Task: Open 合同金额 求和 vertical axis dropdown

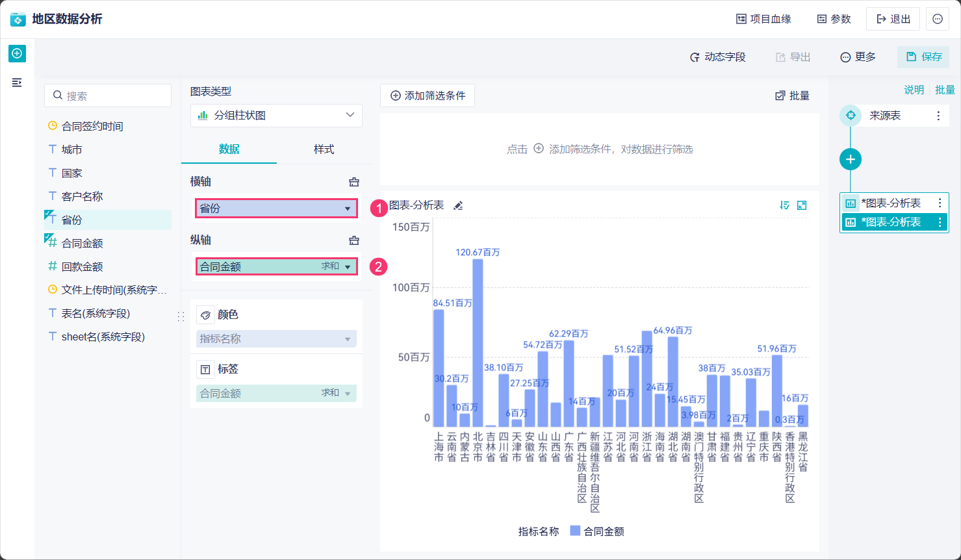Action: pos(348,267)
